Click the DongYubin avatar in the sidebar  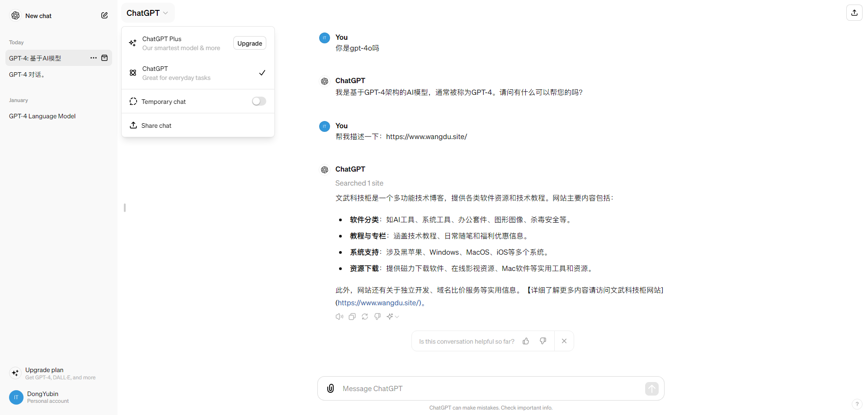click(16, 397)
